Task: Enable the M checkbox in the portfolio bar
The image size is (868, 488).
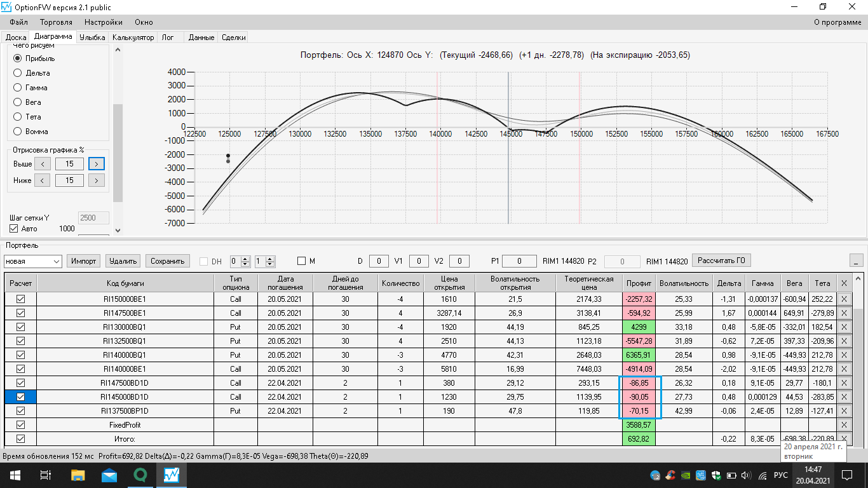Action: coord(302,261)
